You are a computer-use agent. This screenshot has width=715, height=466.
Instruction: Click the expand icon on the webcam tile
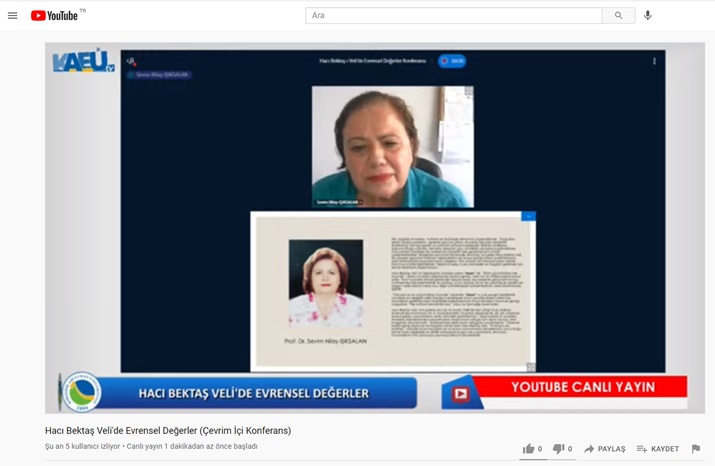(x=469, y=91)
